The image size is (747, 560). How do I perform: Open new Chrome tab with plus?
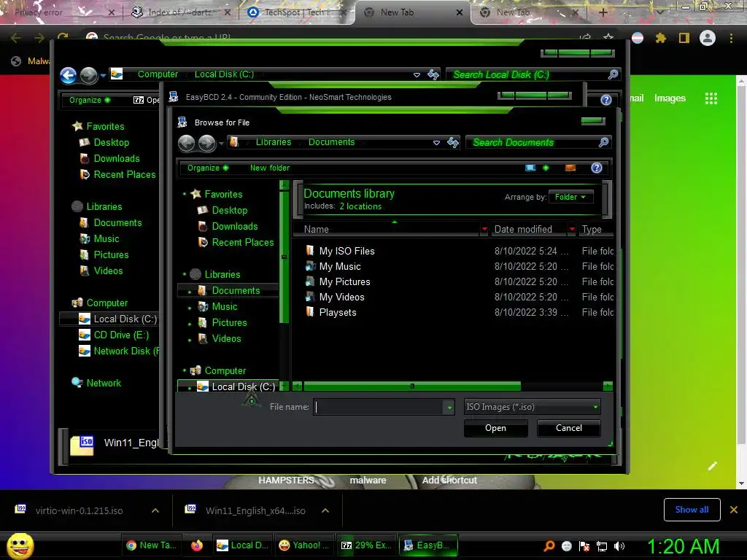pos(603,12)
